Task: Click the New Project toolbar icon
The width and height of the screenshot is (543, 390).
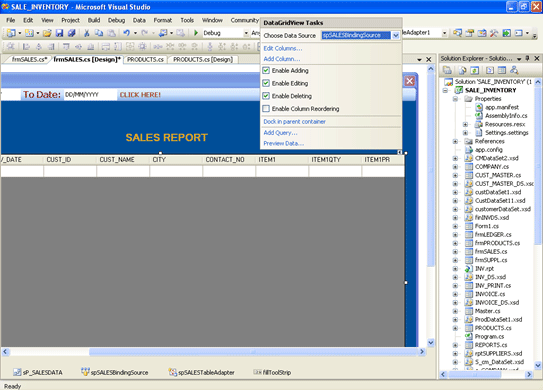Action: click(x=11, y=33)
